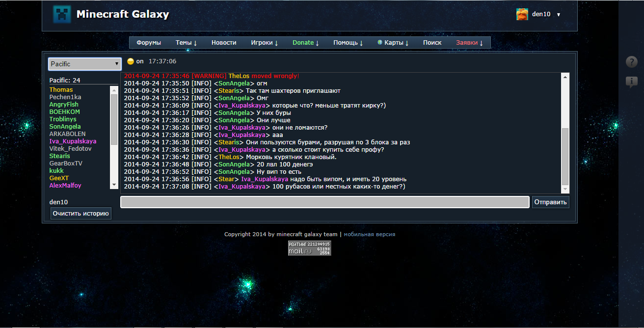Open the Новости page

tap(224, 43)
